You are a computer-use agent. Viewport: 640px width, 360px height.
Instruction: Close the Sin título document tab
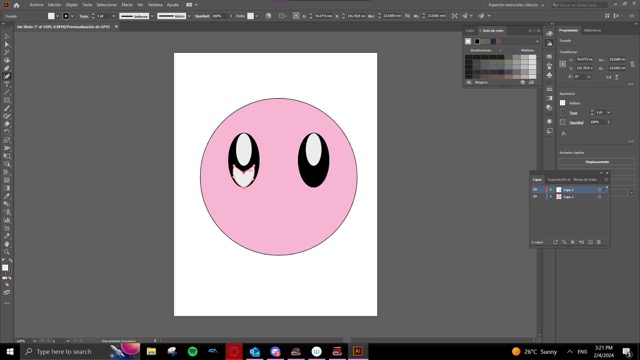click(116, 27)
